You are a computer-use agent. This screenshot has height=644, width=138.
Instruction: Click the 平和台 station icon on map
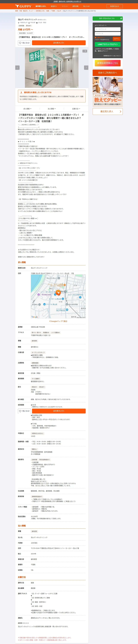[65, 292]
